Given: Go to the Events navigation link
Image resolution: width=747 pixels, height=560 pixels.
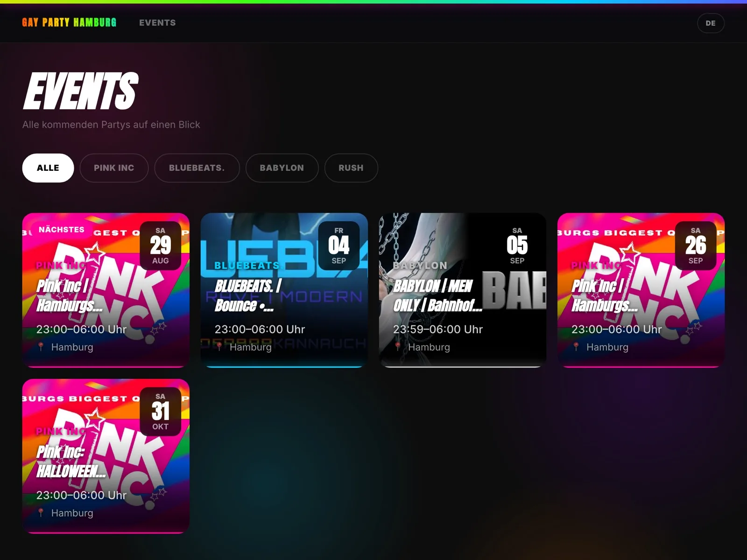Looking at the screenshot, I should (157, 23).
